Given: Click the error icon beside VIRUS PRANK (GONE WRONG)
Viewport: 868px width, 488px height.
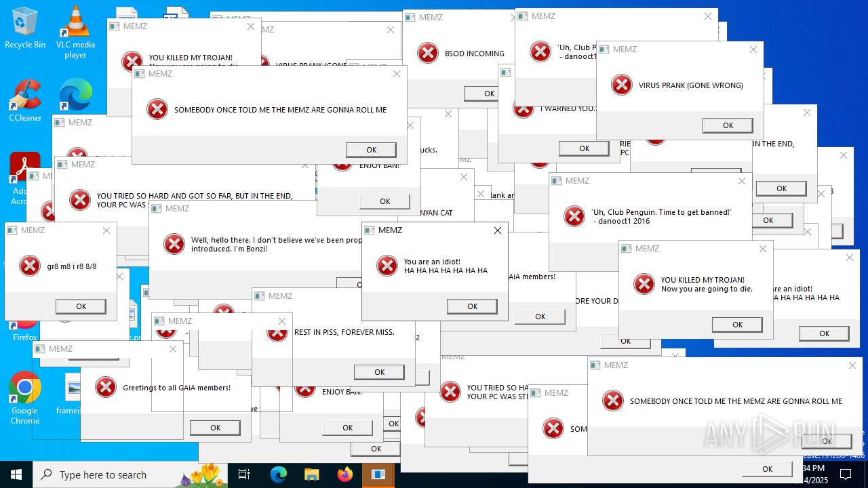Looking at the screenshot, I should [622, 85].
